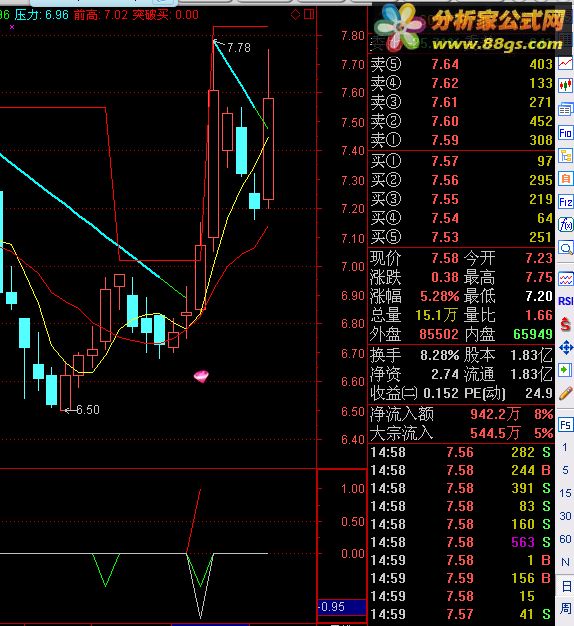
Task: Click the 卖⑤ price 7.64
Action: [445, 64]
